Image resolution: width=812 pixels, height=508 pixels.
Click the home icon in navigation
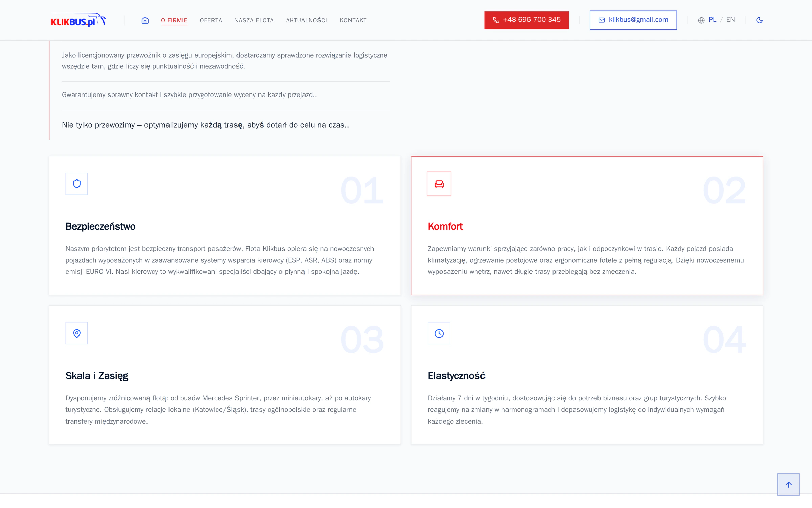(145, 20)
